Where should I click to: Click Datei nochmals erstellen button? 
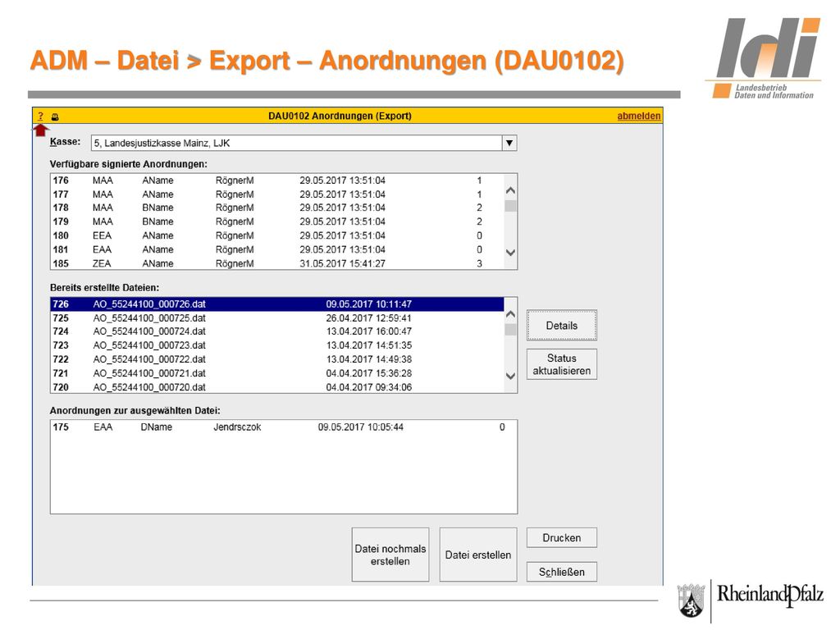coord(390,555)
